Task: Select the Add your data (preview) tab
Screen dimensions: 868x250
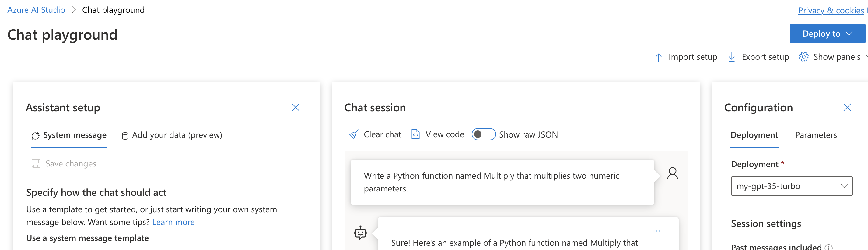Action: point(172,135)
